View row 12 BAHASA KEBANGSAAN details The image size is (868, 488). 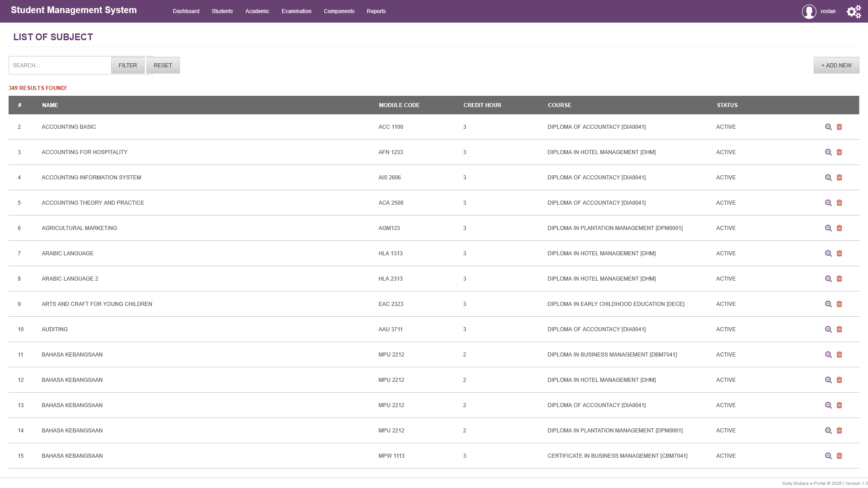828,380
